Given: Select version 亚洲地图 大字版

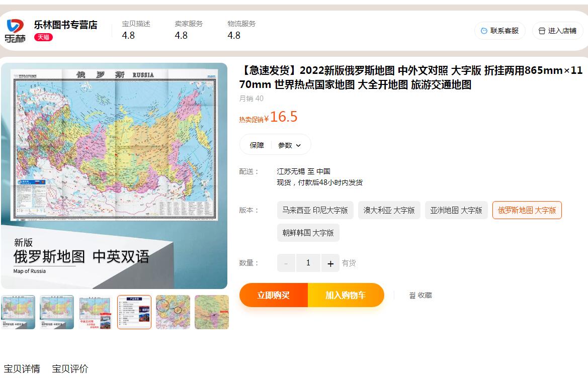Looking at the screenshot, I should tap(456, 210).
